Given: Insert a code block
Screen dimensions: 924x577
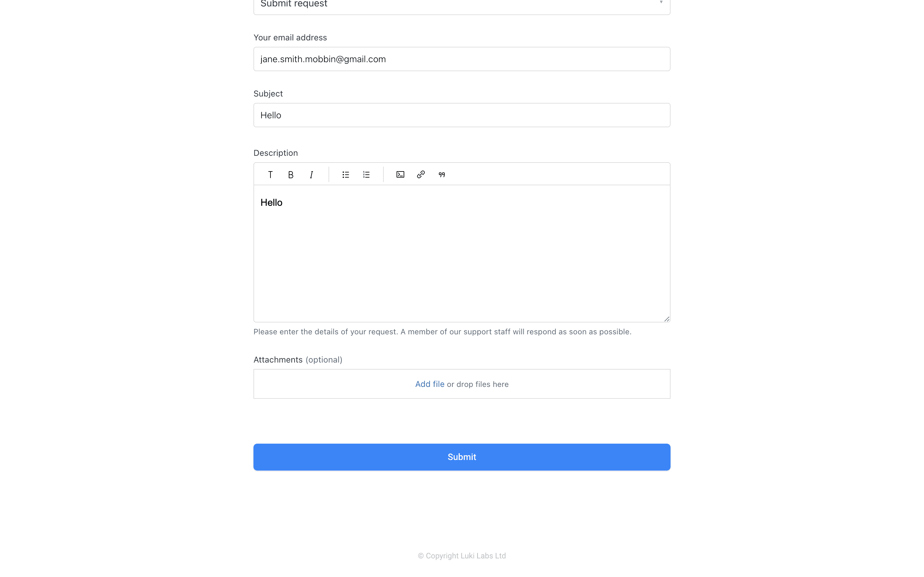Looking at the screenshot, I should tap(400, 174).
